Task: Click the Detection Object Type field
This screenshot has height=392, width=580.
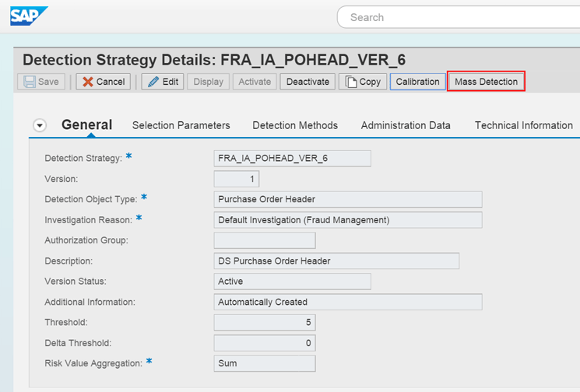Action: click(x=348, y=200)
